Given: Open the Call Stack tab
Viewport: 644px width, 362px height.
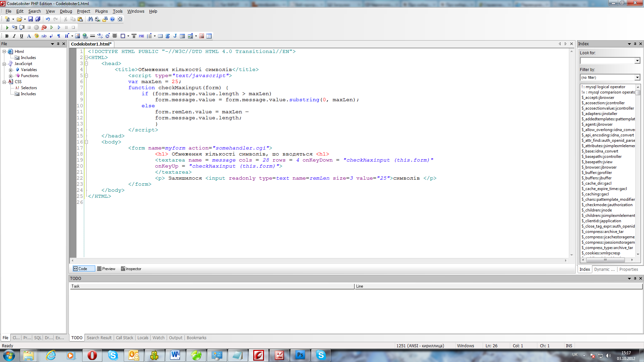Looking at the screenshot, I should 124,338.
